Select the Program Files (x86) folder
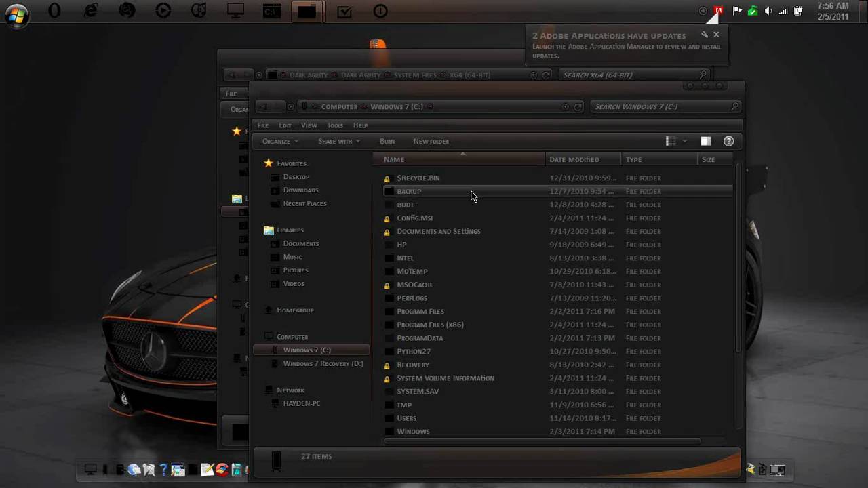Image resolution: width=868 pixels, height=488 pixels. point(430,325)
